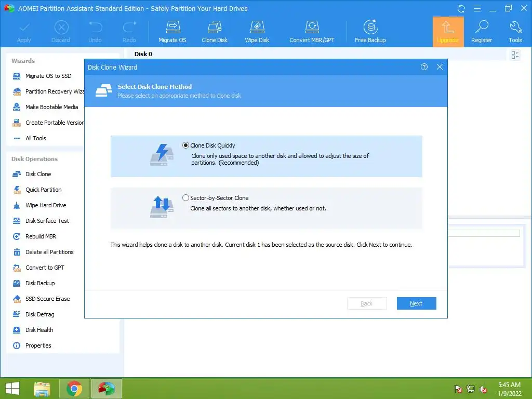This screenshot has width=532, height=399.
Task: Click the Discard toolbar icon
Action: coord(61,32)
